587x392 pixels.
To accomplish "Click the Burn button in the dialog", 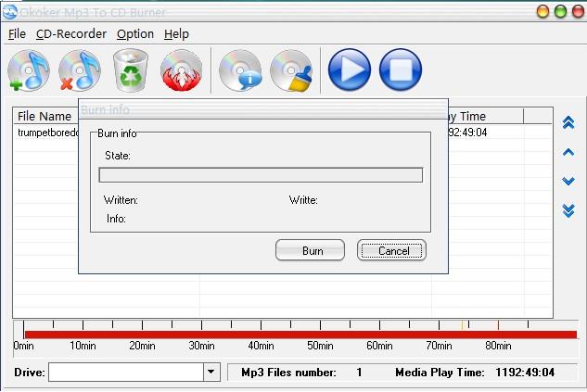I will point(310,250).
